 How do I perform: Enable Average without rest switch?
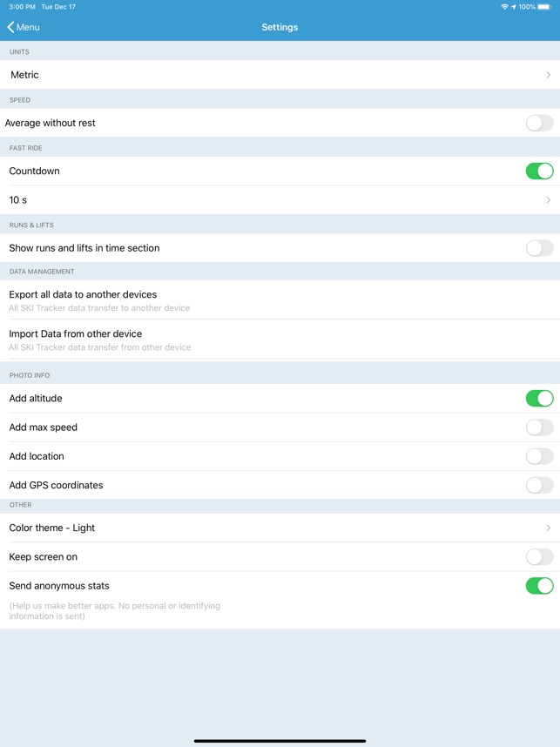click(x=539, y=123)
